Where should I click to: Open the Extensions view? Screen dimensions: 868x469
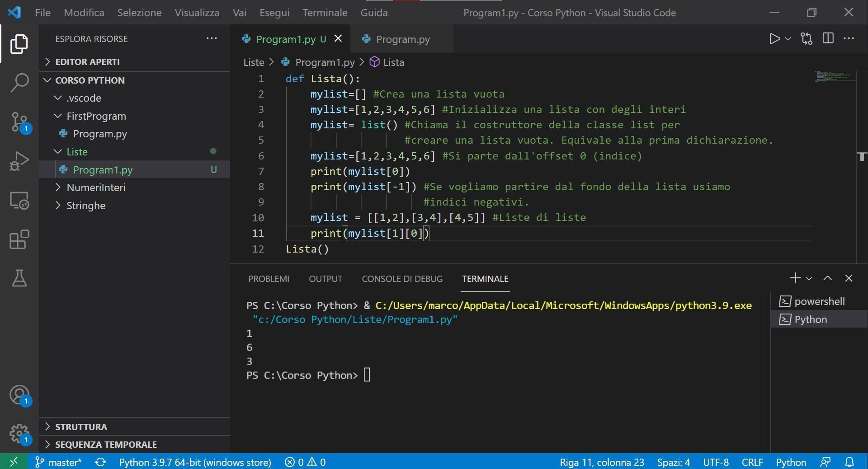19,239
